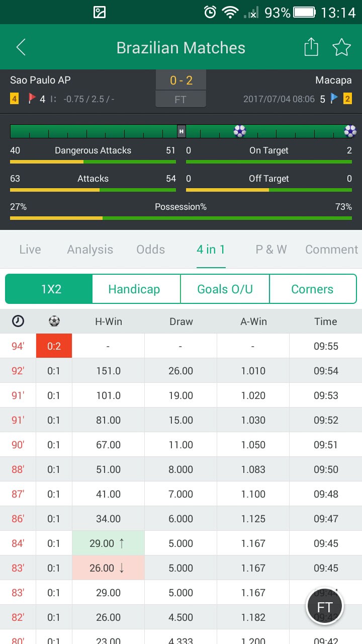Tap the red corner flag icon

32,99
